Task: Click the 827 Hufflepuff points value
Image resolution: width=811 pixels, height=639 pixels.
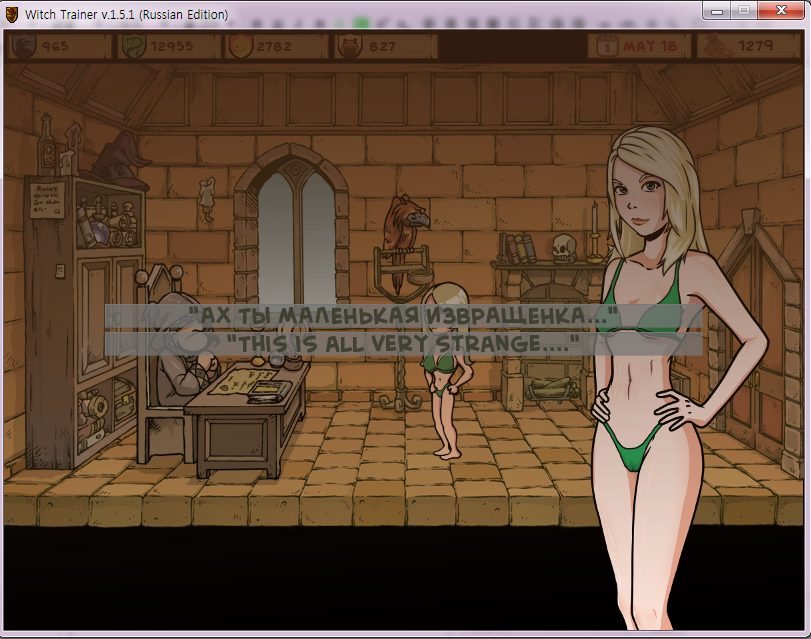Action: pos(383,47)
